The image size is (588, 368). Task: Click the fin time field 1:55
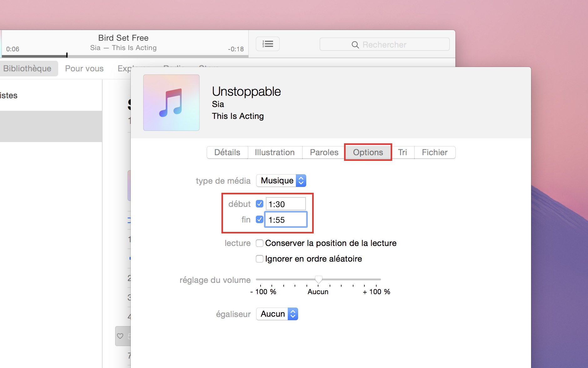pyautogui.click(x=286, y=220)
